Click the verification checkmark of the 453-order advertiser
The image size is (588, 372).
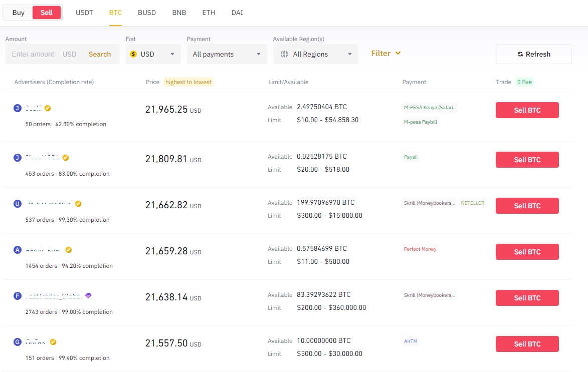point(66,157)
